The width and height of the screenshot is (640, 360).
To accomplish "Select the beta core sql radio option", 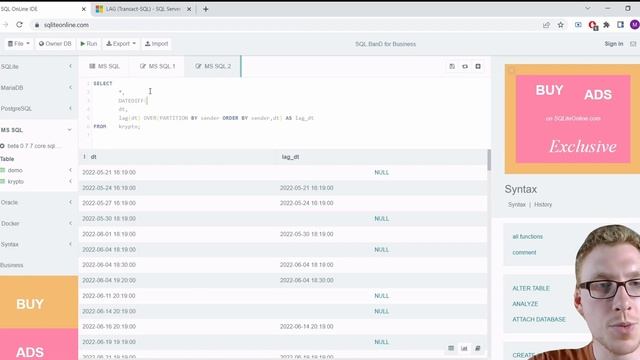I will pos(2,146).
